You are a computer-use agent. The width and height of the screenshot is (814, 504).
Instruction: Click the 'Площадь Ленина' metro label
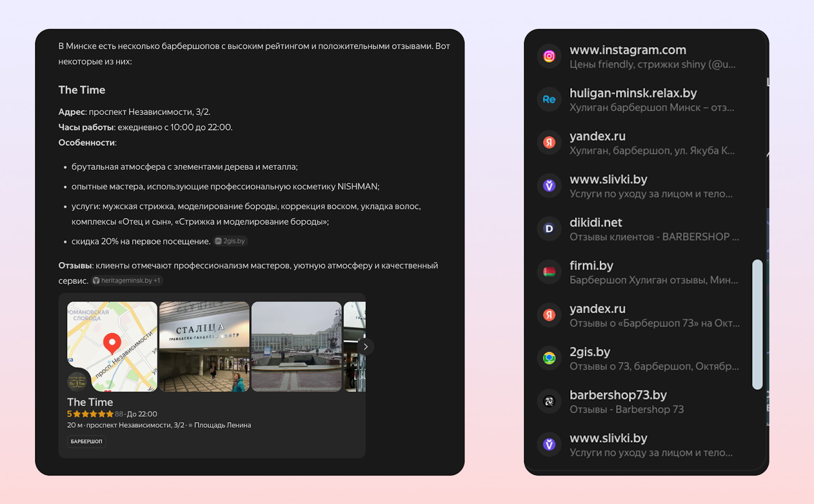click(x=223, y=425)
